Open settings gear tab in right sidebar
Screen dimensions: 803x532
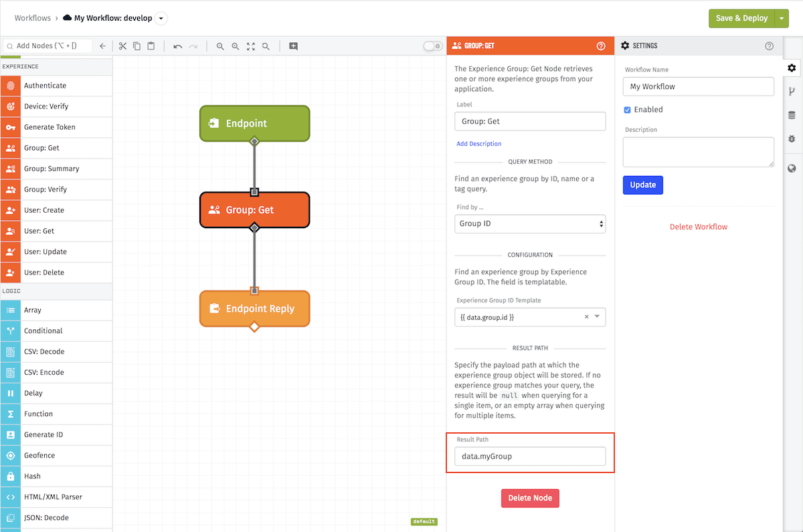(792, 68)
